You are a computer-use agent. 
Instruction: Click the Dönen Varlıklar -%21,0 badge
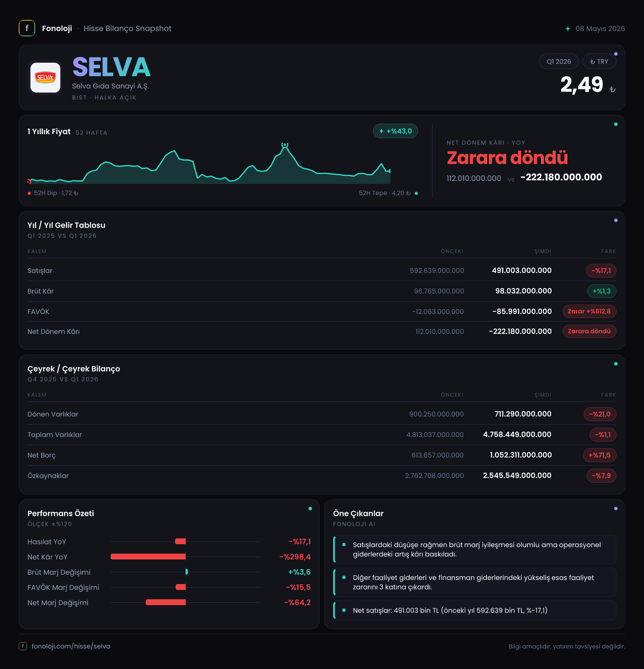[600, 414]
